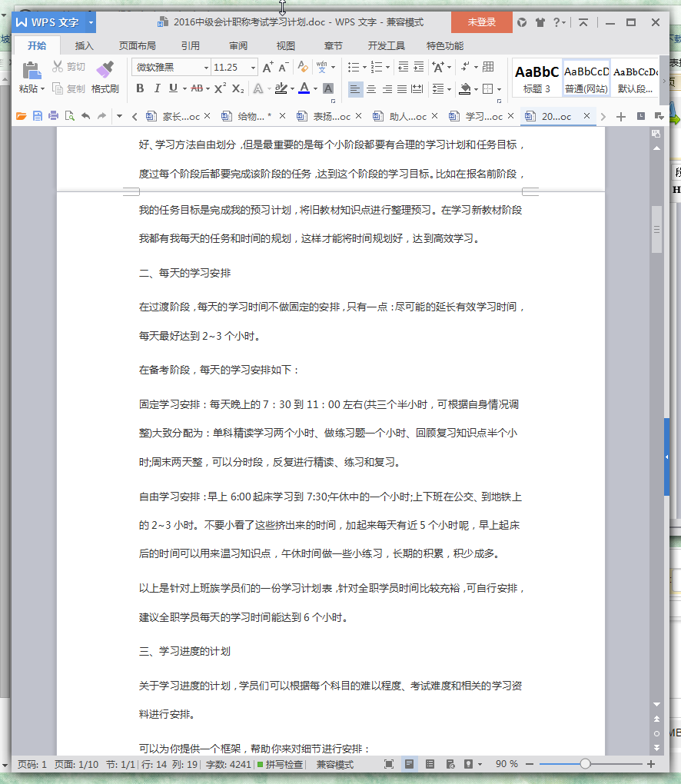Open font color dropdown arrow

tap(315, 89)
